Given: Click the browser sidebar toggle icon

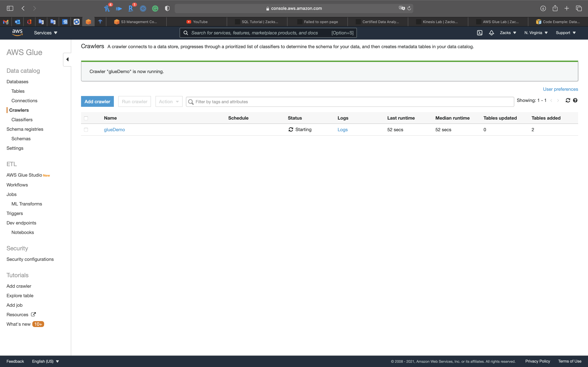Looking at the screenshot, I should click(10, 9).
